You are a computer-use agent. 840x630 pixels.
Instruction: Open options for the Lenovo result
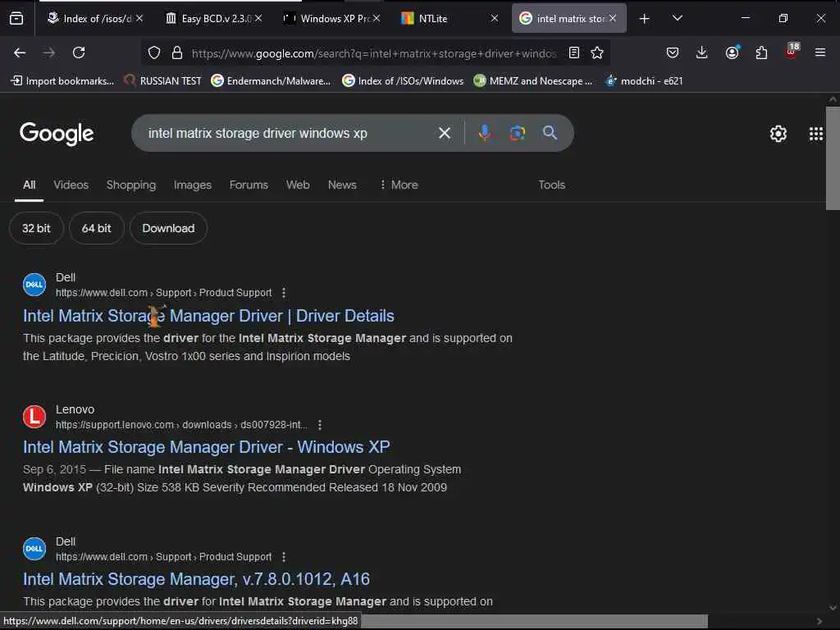(320, 425)
